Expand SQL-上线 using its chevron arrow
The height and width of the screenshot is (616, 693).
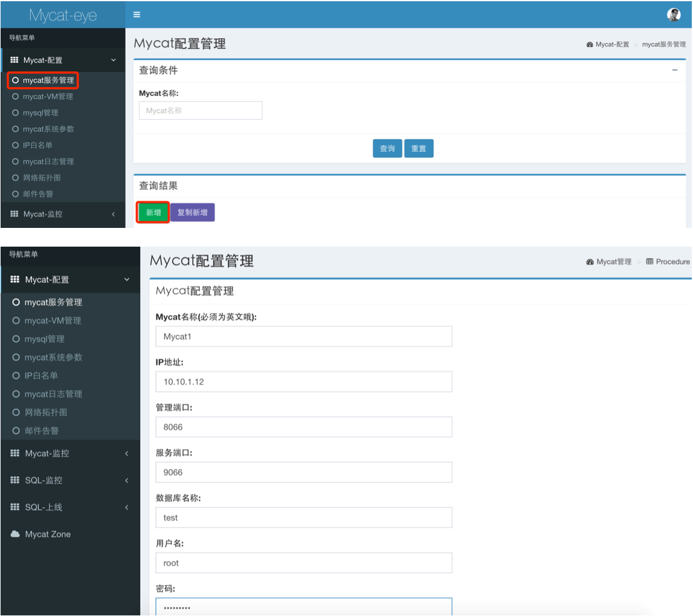[126, 508]
